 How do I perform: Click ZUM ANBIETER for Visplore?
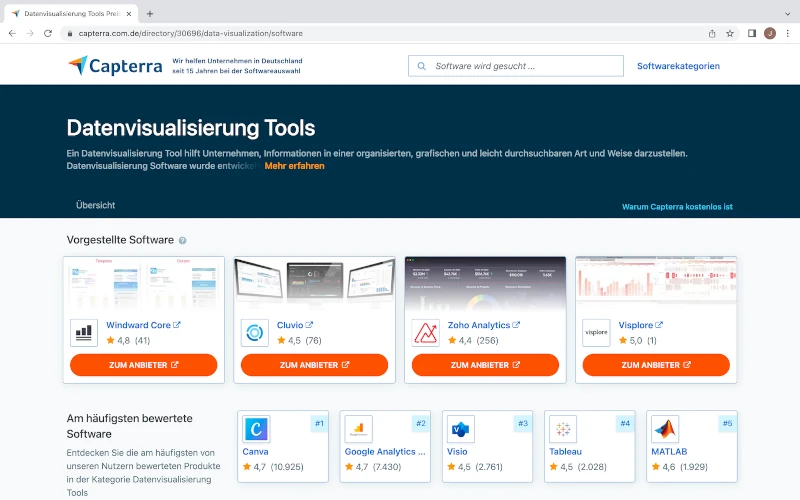[x=656, y=365]
